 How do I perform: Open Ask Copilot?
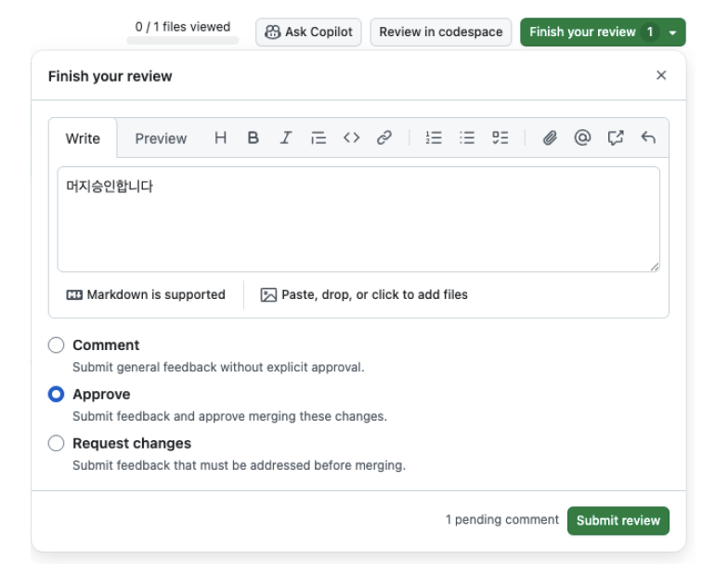308,32
